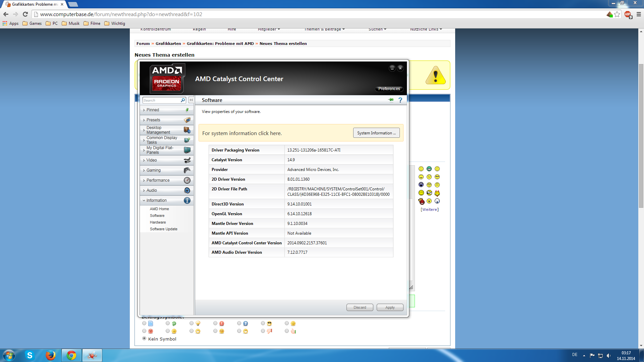Collapse the Information section
The image size is (644, 362).
pyautogui.click(x=156, y=200)
